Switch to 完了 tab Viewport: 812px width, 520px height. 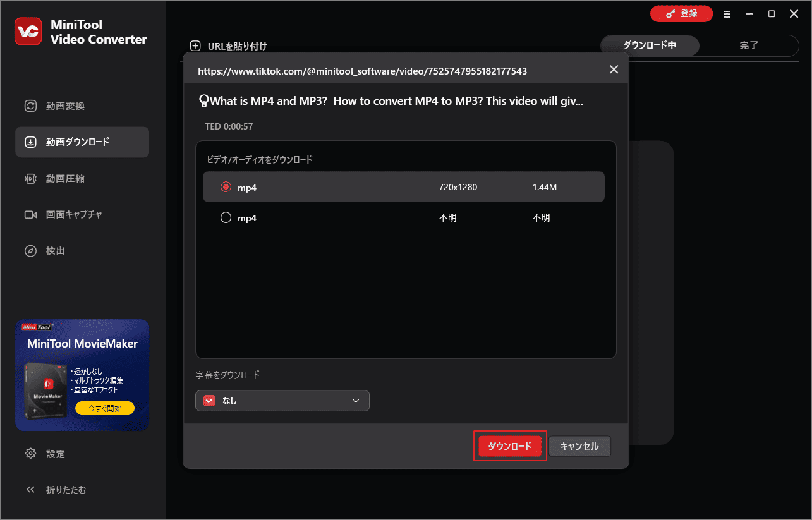tap(749, 45)
